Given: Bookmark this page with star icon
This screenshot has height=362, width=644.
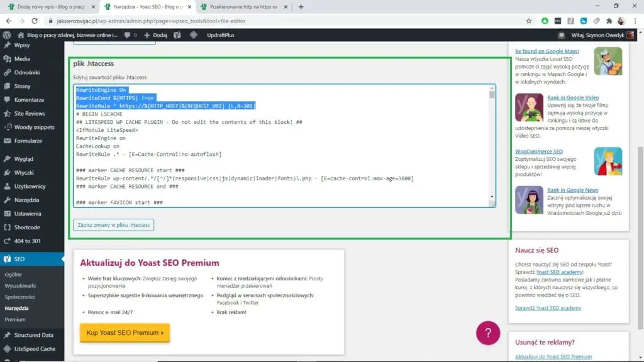Looking at the screenshot, I should pyautogui.click(x=528, y=21).
